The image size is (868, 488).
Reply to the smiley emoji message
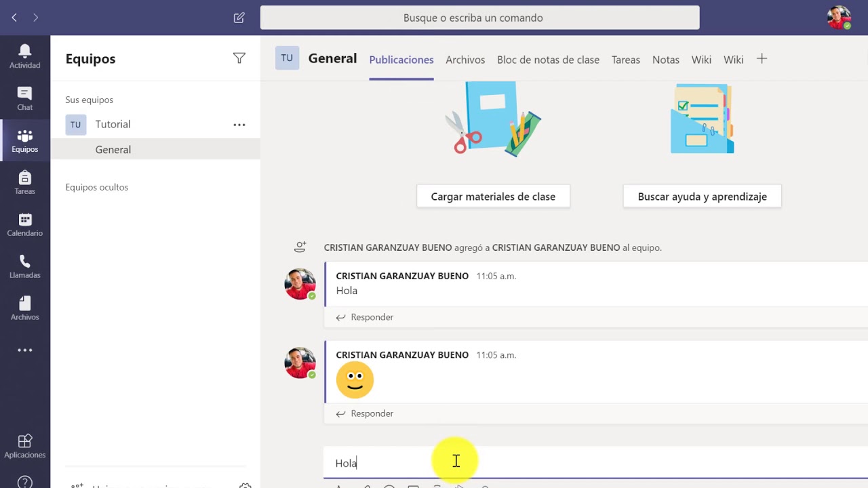tap(365, 413)
